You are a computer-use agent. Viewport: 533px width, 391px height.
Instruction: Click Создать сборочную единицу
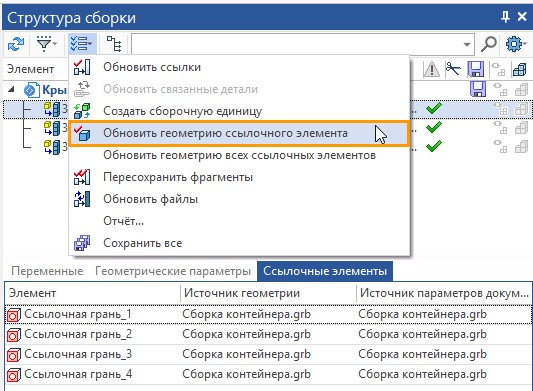[x=183, y=111]
